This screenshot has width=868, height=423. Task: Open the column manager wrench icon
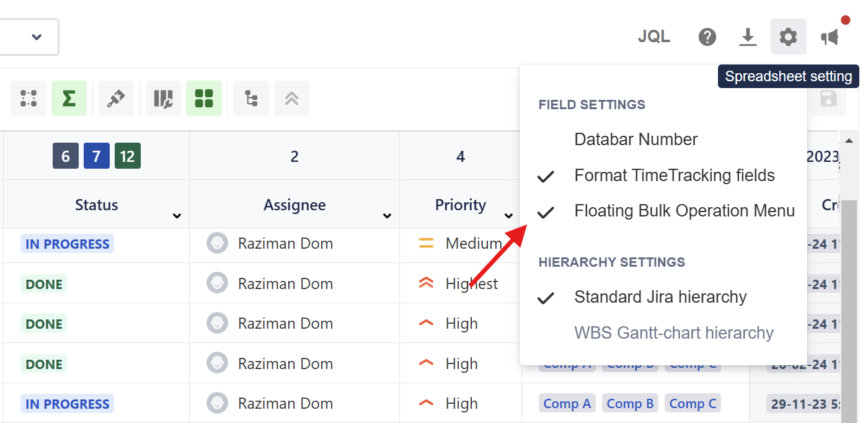(x=163, y=98)
